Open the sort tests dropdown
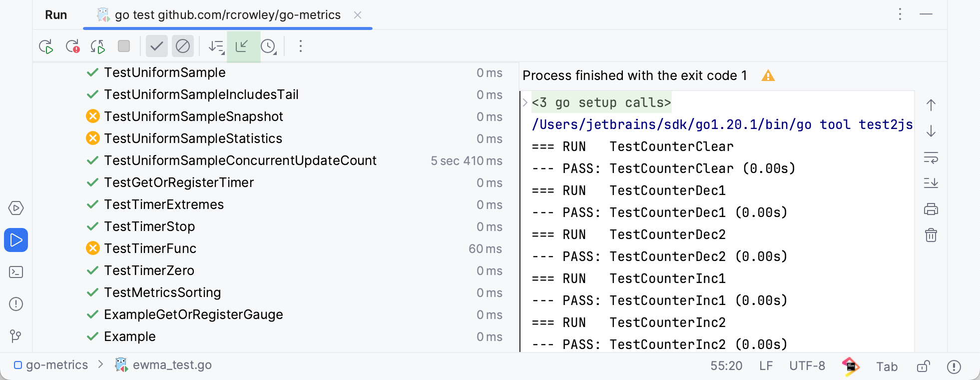Screen dimensions: 980x380 pos(216,46)
